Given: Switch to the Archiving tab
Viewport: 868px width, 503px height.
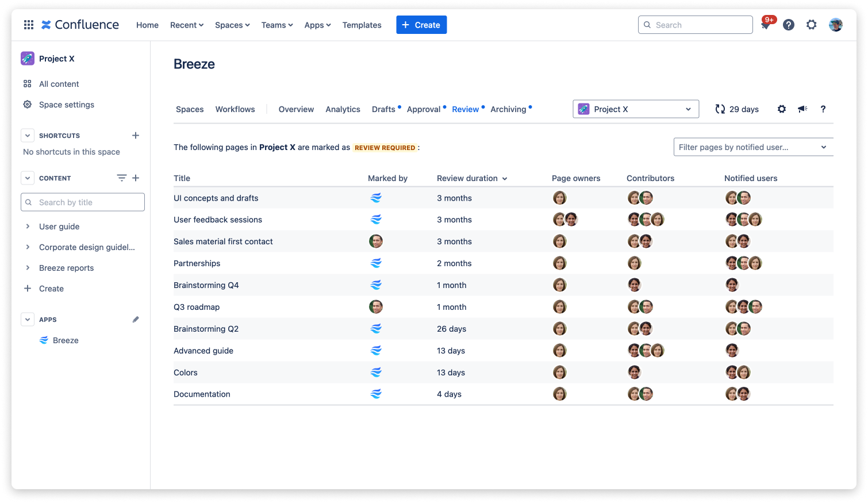Looking at the screenshot, I should coord(508,109).
